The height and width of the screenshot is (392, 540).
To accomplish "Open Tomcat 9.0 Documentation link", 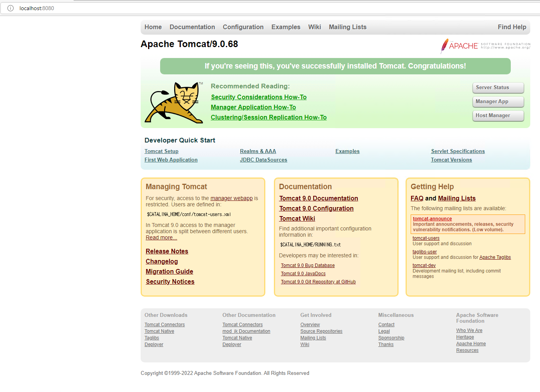I will tap(318, 198).
